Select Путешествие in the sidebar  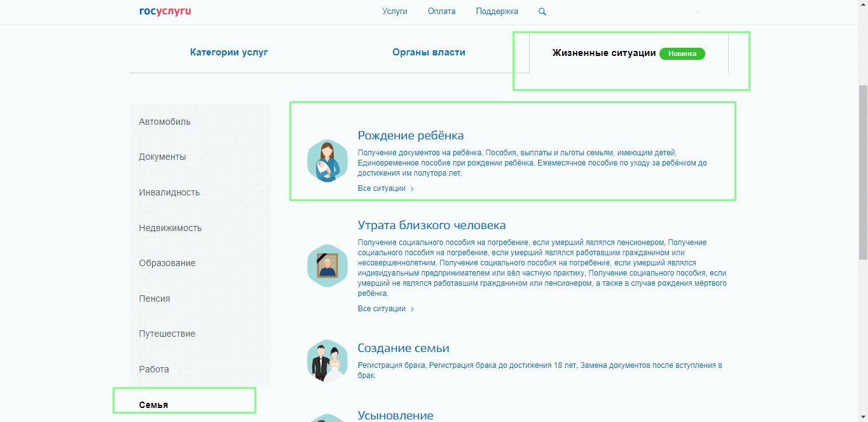click(167, 334)
